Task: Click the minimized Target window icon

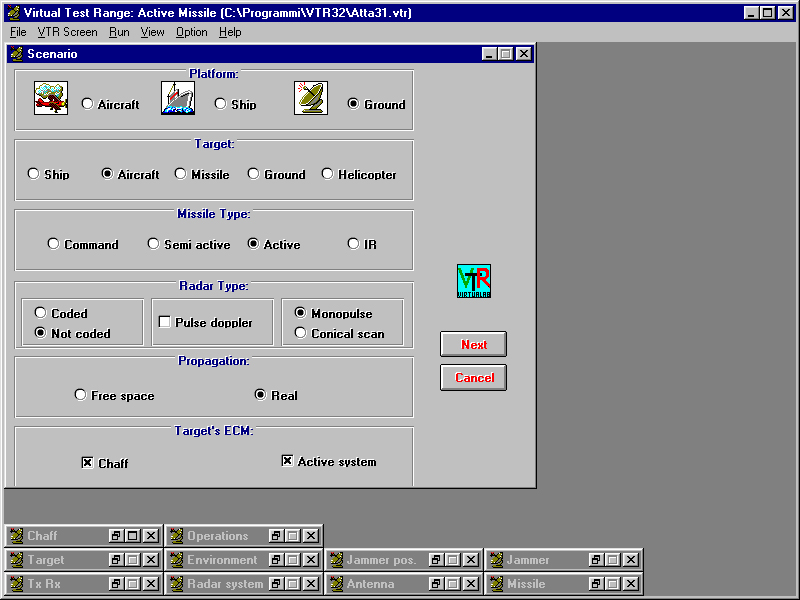Action: [x=17, y=560]
